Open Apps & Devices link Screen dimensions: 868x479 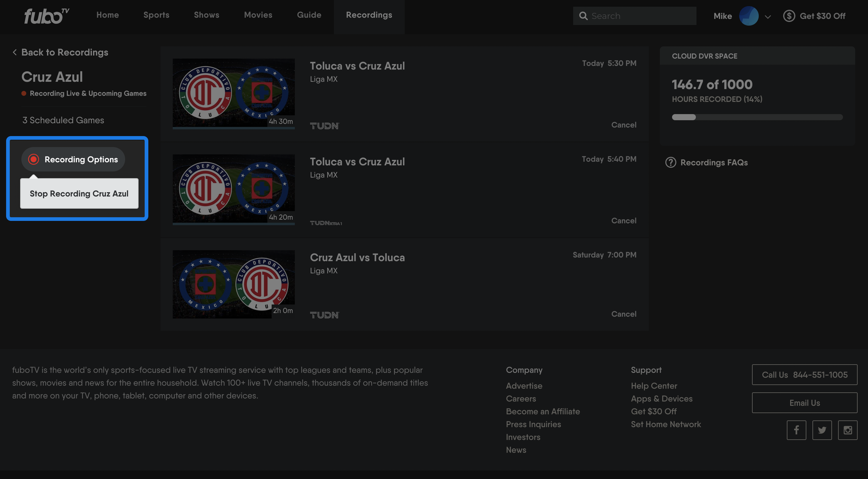click(x=661, y=398)
